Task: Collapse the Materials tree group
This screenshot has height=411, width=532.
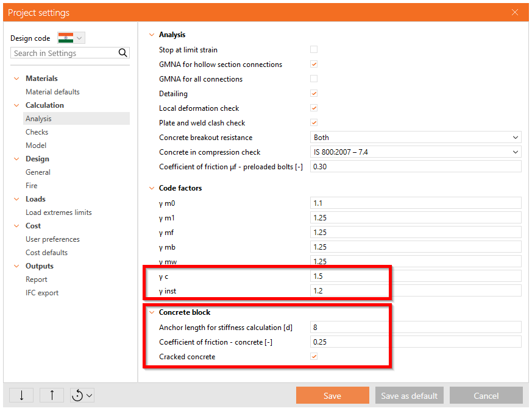Action: pyautogui.click(x=16, y=79)
